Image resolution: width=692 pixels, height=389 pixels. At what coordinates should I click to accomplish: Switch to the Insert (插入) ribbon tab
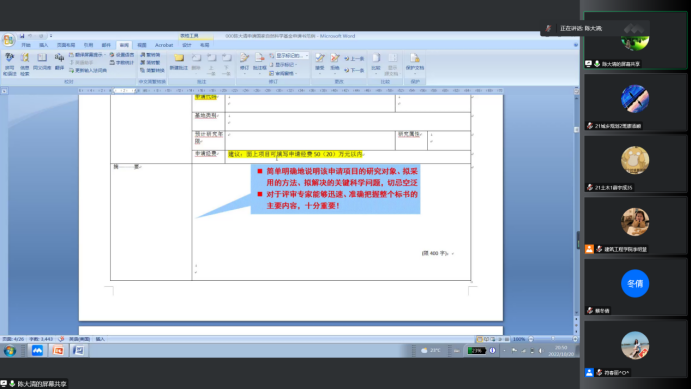point(43,45)
